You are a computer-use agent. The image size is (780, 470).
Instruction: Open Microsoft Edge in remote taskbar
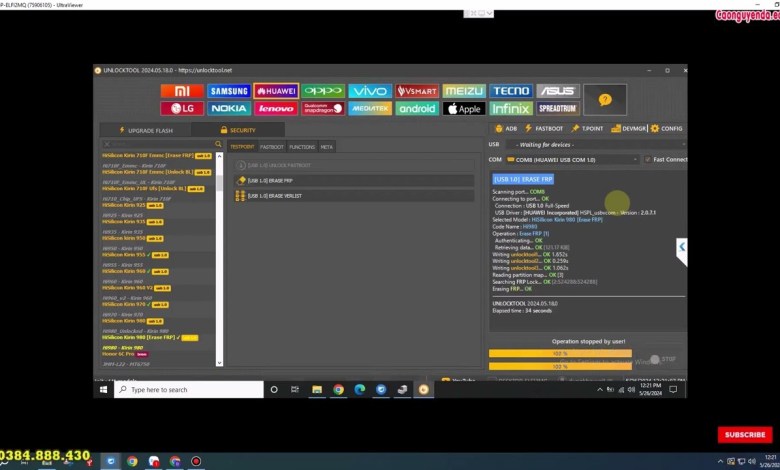click(360, 390)
